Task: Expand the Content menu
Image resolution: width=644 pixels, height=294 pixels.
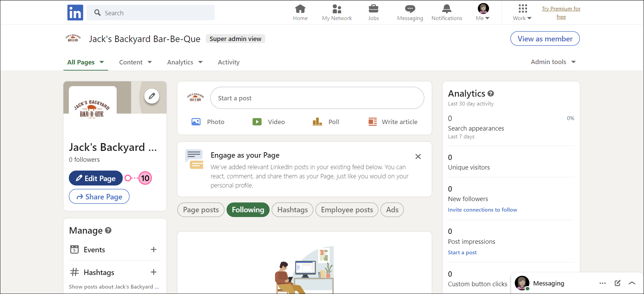Action: tap(135, 62)
